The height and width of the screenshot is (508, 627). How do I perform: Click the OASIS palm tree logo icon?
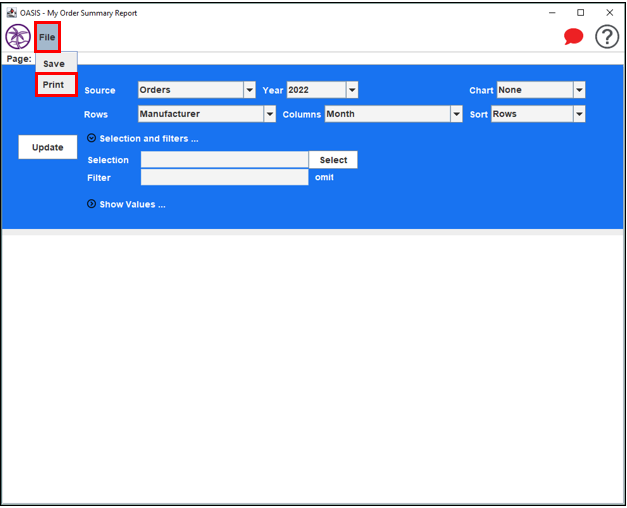[18, 36]
